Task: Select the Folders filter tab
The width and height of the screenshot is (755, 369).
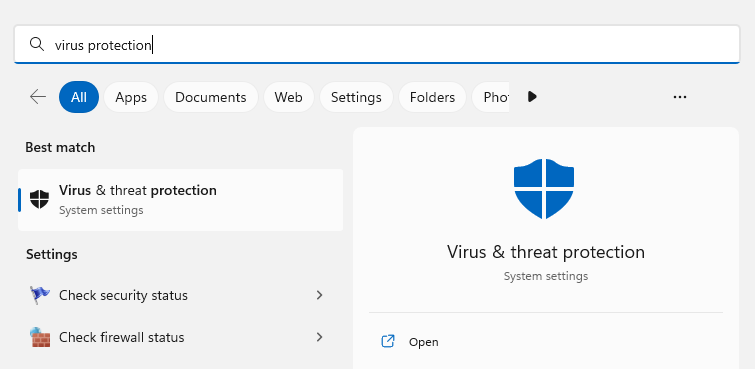Action: (432, 97)
